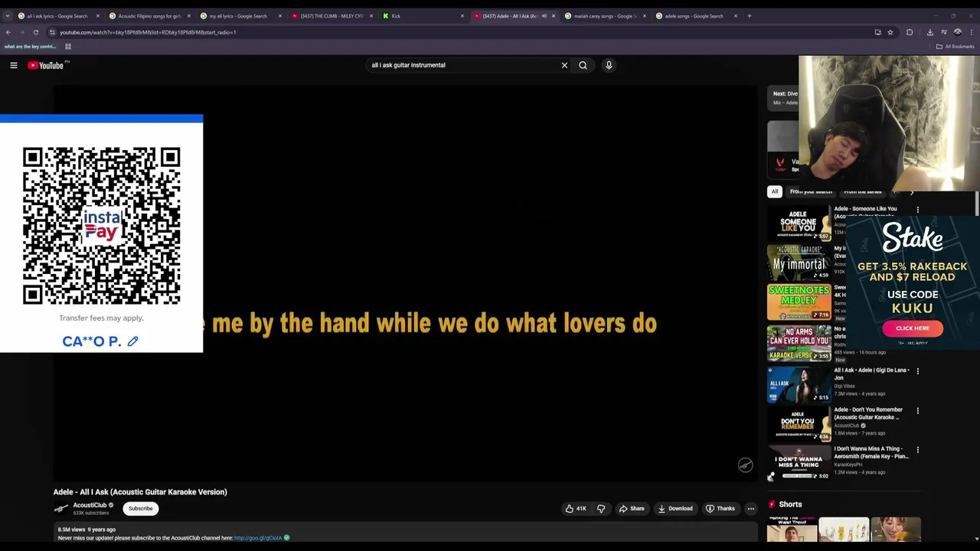This screenshot has height=551, width=980.
Task: Open more actions three-dot menu below video
Action: 751,508
